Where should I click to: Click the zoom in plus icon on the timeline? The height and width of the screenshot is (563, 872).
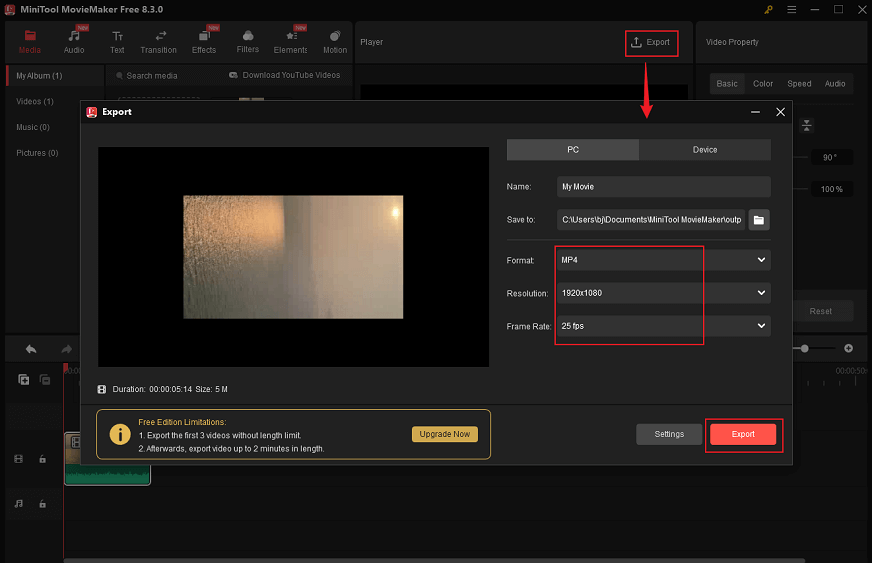[x=849, y=348]
